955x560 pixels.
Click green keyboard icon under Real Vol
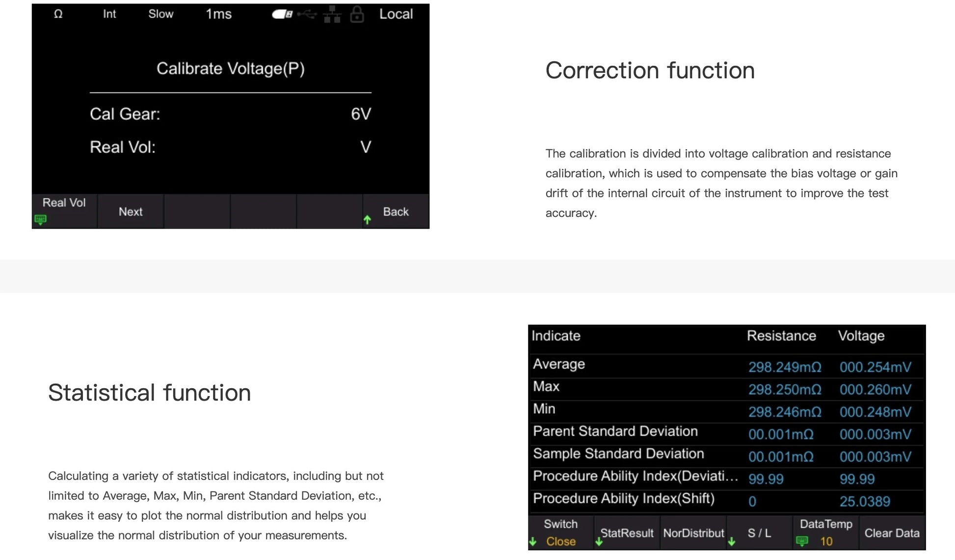(x=41, y=219)
